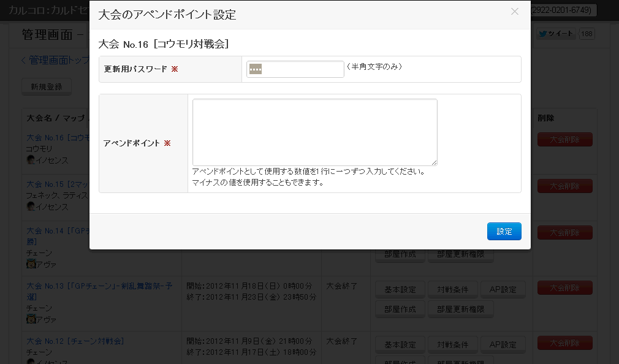The image size is (619, 364).
Task: Open AP設定 for 大会 No.12
Action: [x=503, y=343]
